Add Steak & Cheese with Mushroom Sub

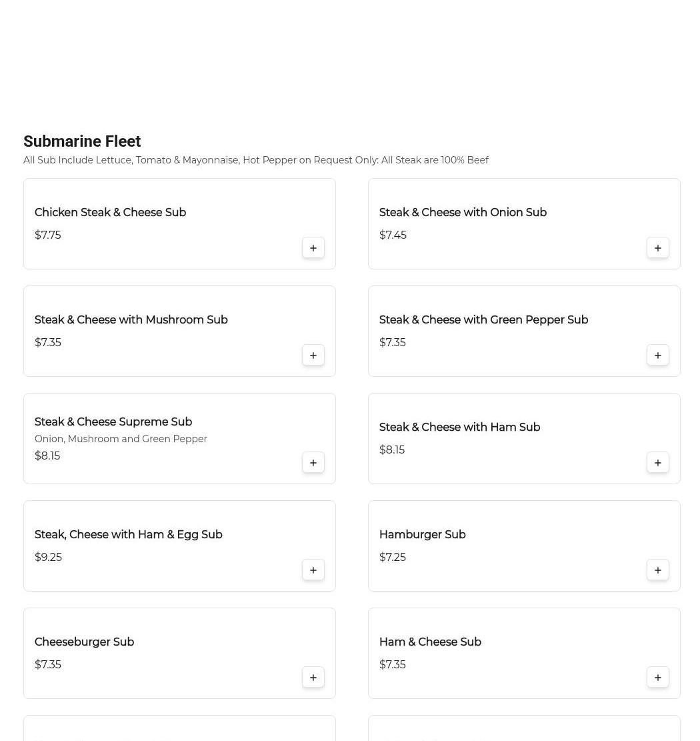pyautogui.click(x=313, y=355)
